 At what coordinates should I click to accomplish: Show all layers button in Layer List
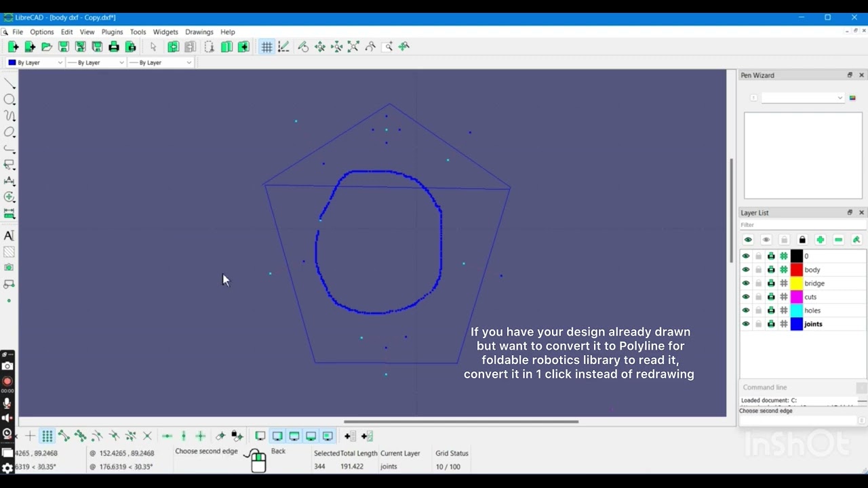(748, 240)
